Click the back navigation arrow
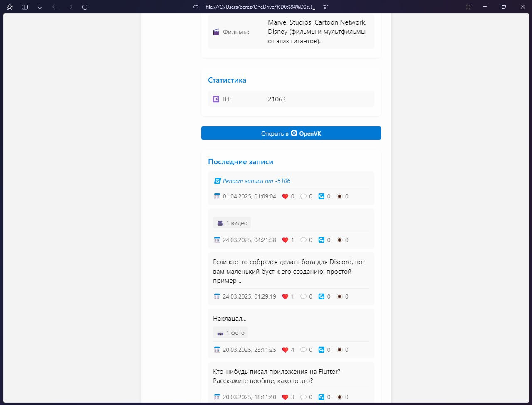The image size is (532, 405). click(x=55, y=7)
